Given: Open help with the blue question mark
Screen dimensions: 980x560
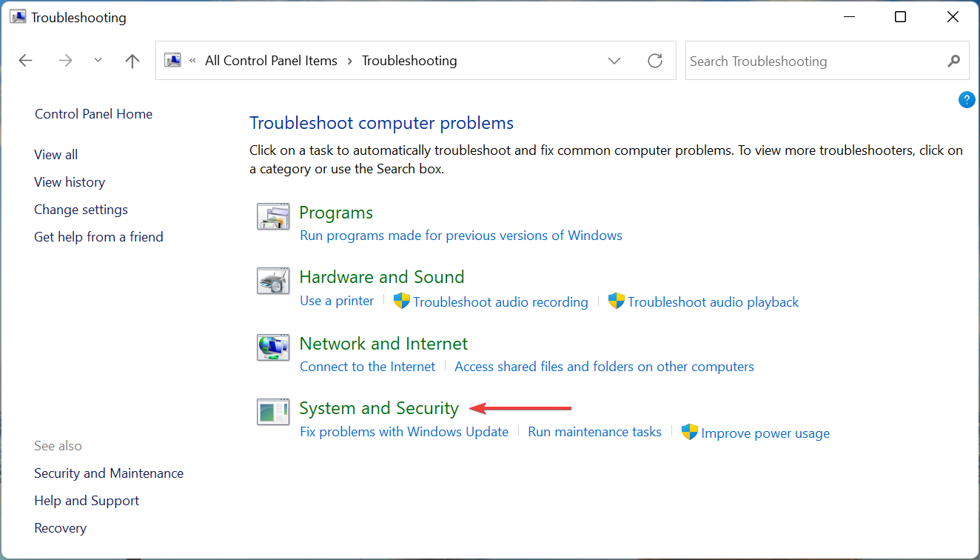Looking at the screenshot, I should tap(967, 100).
